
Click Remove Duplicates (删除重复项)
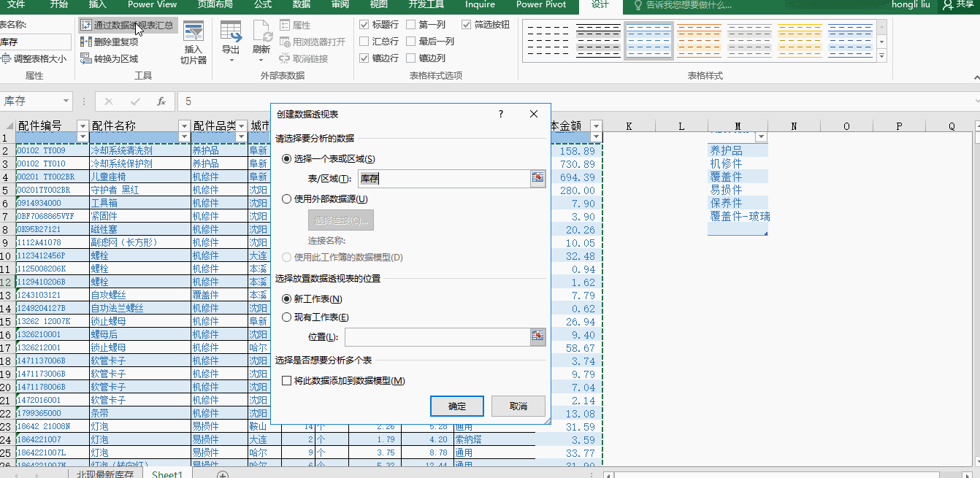110,42
